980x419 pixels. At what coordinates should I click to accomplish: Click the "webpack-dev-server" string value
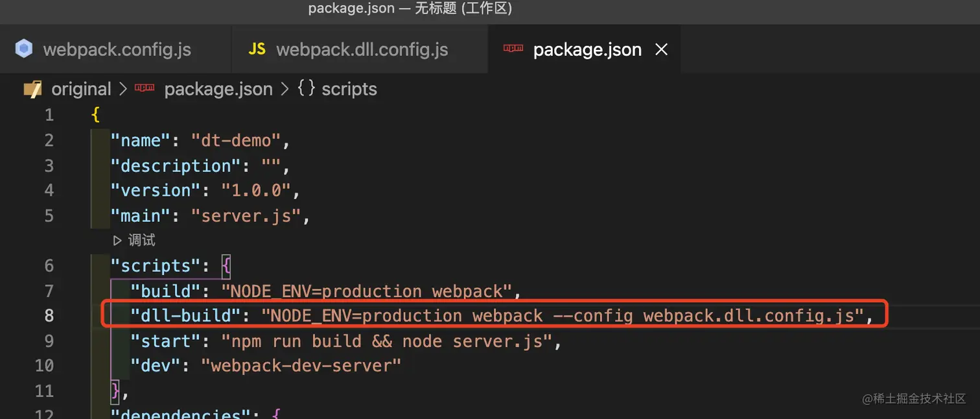(301, 366)
